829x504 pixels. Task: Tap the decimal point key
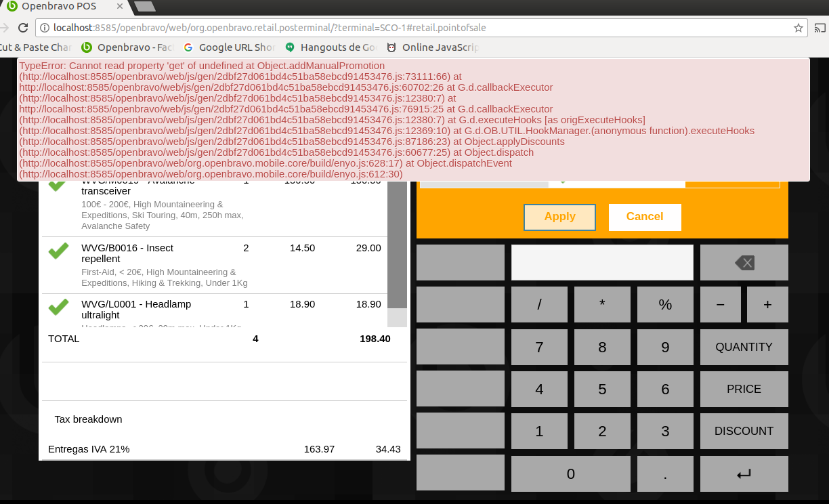[x=665, y=474]
